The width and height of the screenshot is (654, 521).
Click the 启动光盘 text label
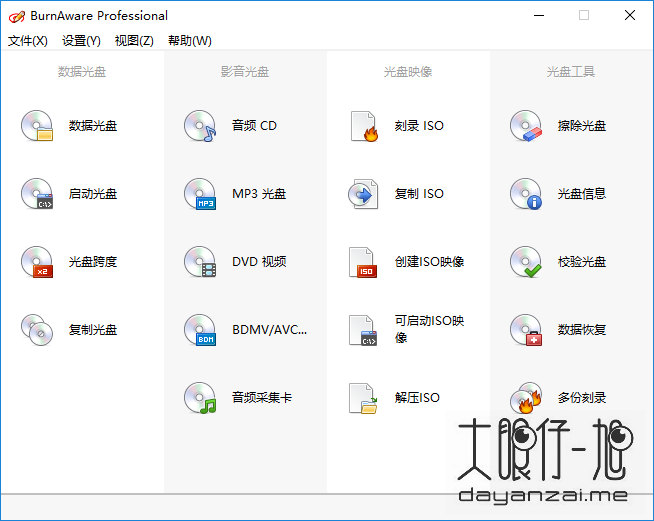(93, 194)
